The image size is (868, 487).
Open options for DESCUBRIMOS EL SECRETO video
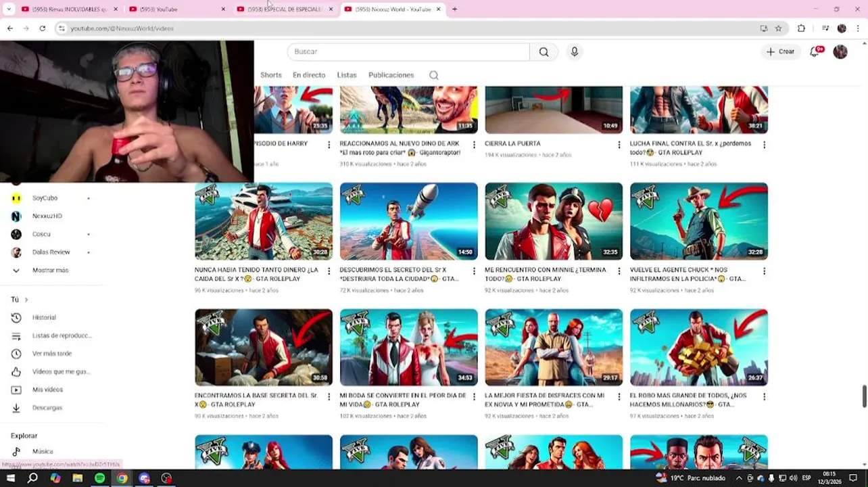click(473, 271)
